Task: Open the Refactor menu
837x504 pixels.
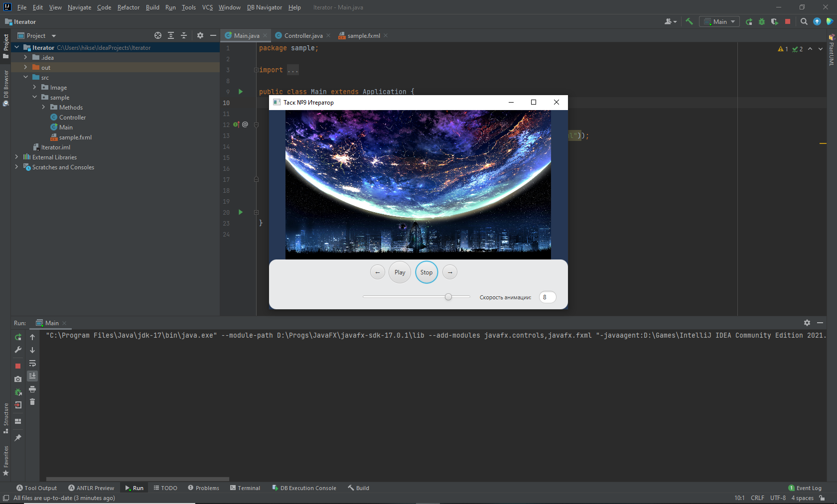Action: click(x=129, y=7)
